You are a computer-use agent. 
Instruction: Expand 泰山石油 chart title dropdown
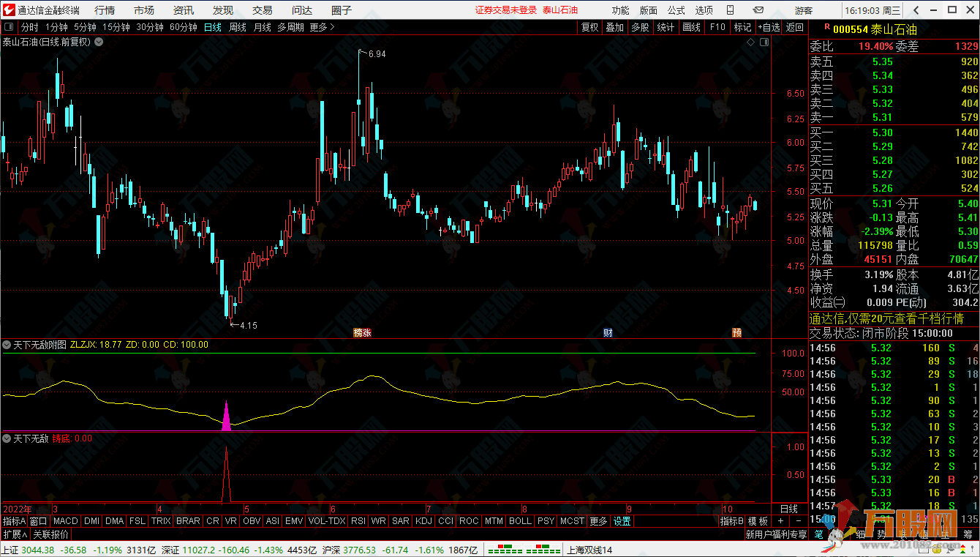click(x=99, y=42)
